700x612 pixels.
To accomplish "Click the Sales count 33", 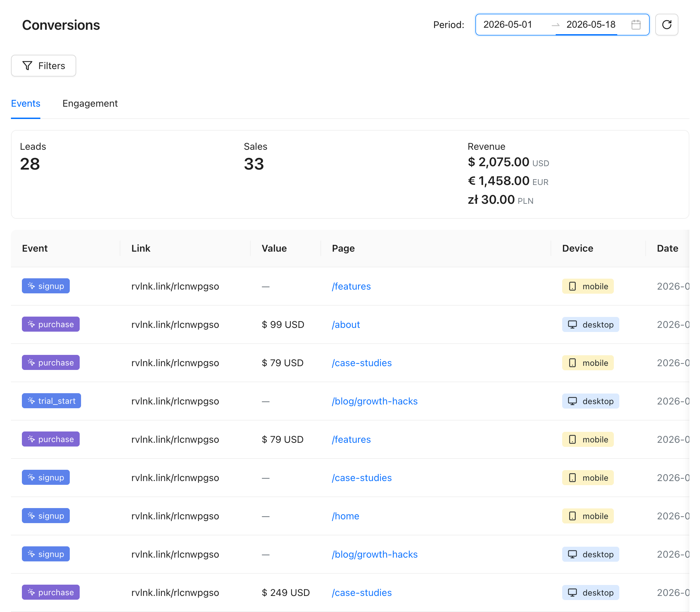I will tap(254, 164).
